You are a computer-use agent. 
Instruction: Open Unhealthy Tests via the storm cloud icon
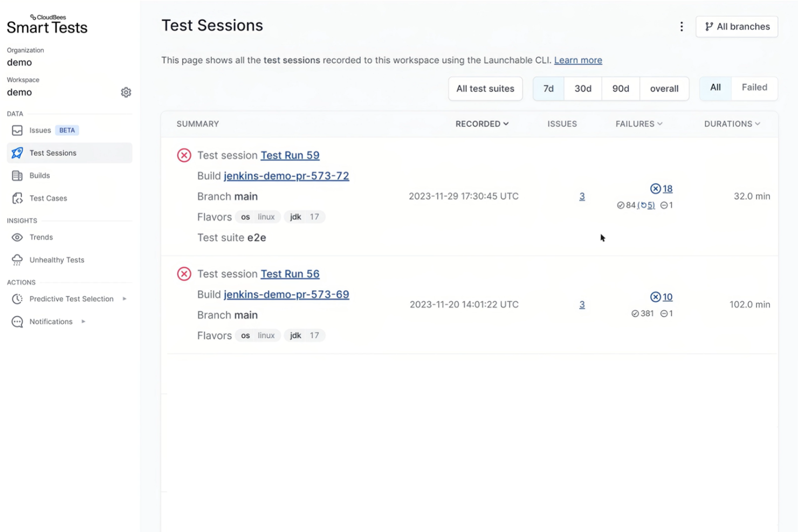coord(17,260)
